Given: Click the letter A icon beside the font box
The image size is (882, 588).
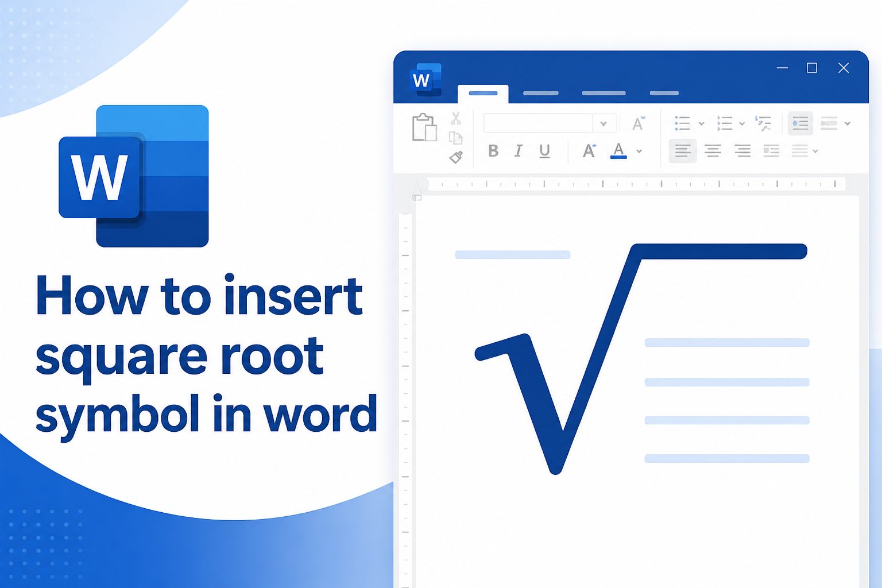Looking at the screenshot, I should 638,123.
